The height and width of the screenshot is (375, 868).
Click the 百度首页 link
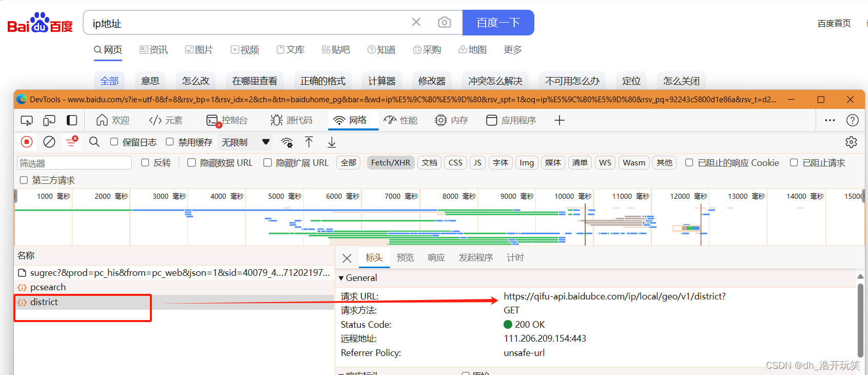(x=834, y=23)
